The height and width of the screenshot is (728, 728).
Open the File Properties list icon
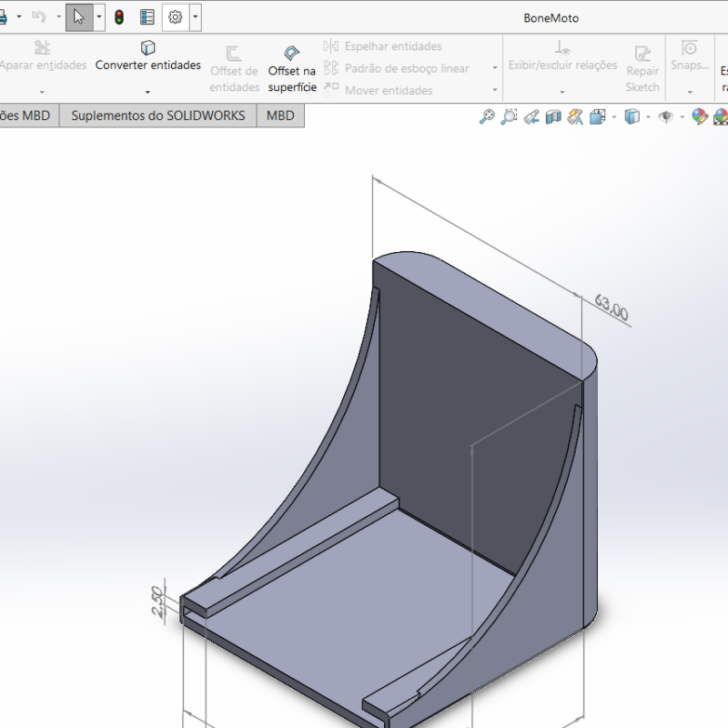click(x=147, y=17)
